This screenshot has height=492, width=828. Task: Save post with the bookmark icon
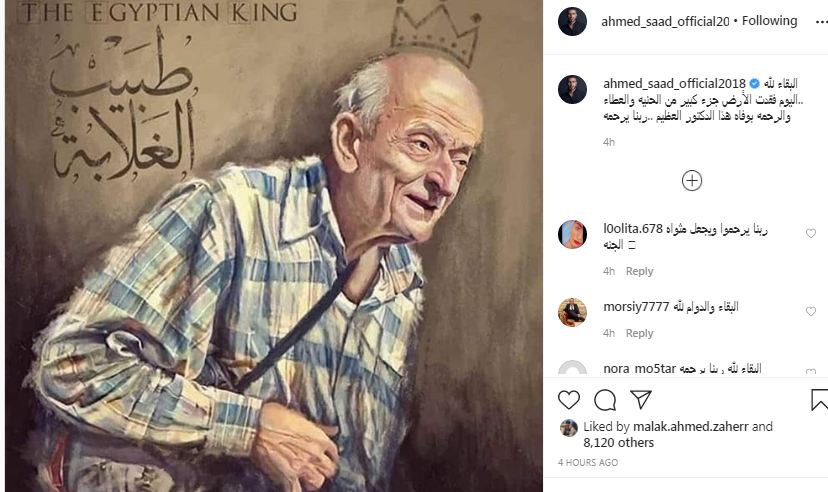tap(819, 400)
